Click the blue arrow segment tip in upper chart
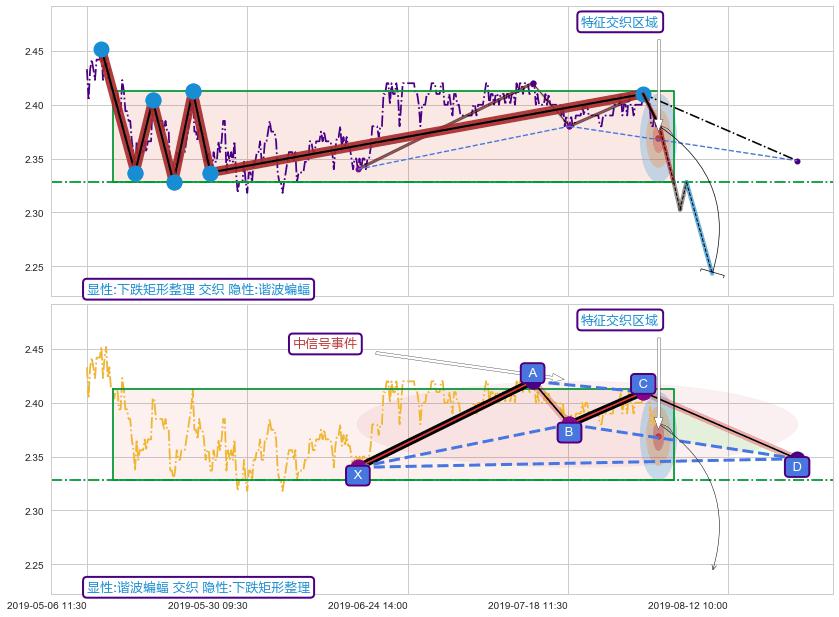 (x=712, y=271)
